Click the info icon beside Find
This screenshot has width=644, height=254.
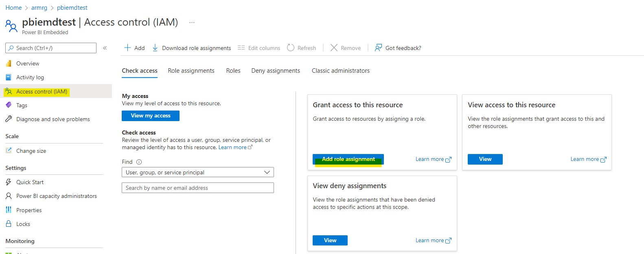click(x=139, y=162)
